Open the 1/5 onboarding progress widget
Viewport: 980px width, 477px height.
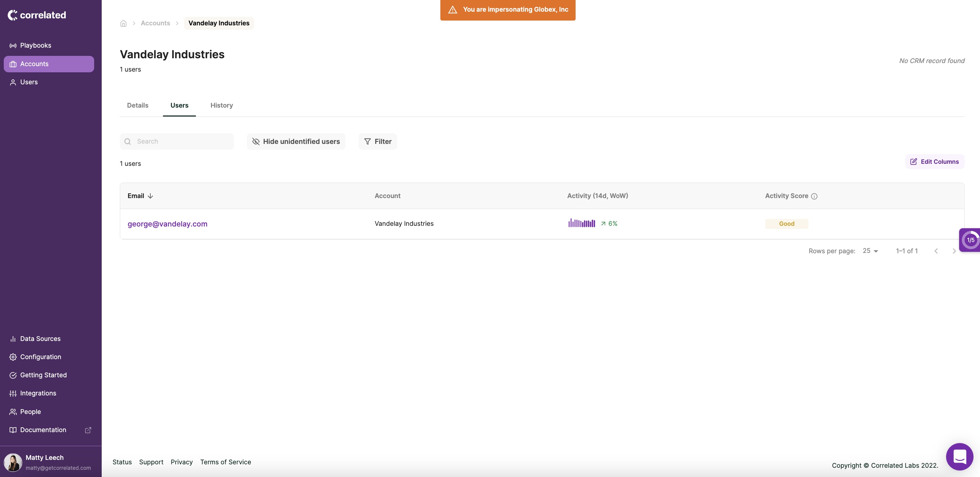(970, 240)
